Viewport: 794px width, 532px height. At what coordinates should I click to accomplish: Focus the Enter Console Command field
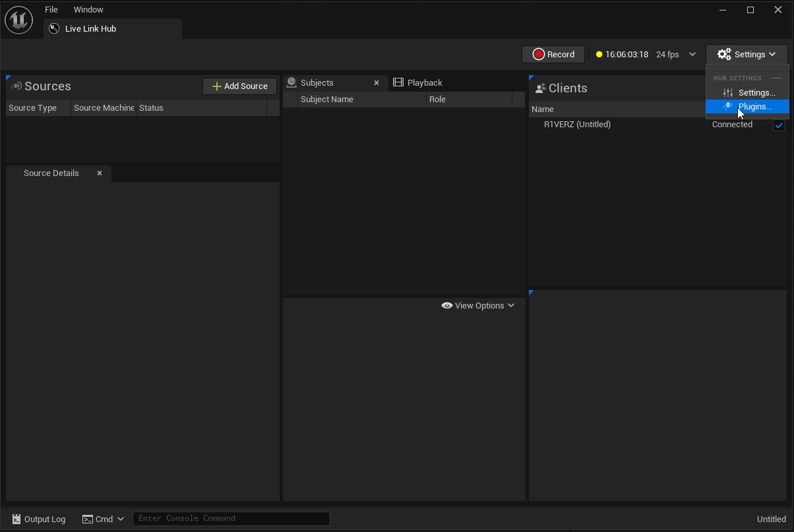[x=231, y=518]
